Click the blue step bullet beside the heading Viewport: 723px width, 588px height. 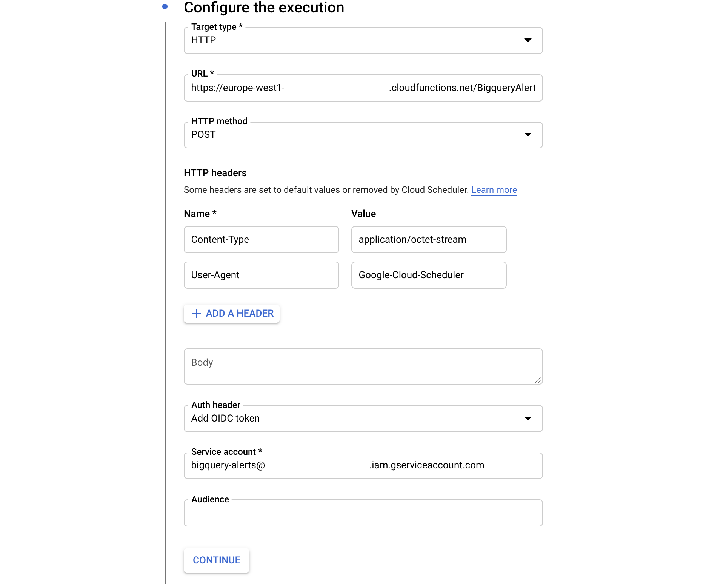[x=165, y=6]
